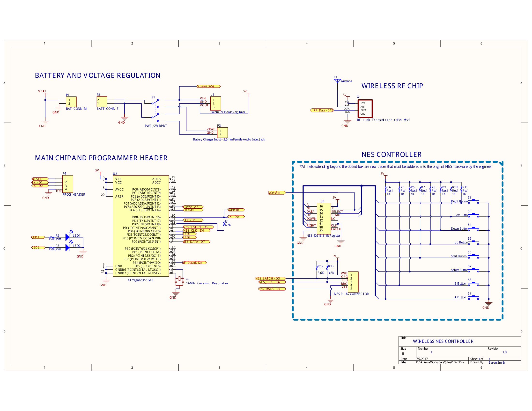This screenshot has height=411, width=532.
Task: Click the RX - D0 port at PROG_HEADER
Action: [40, 186]
